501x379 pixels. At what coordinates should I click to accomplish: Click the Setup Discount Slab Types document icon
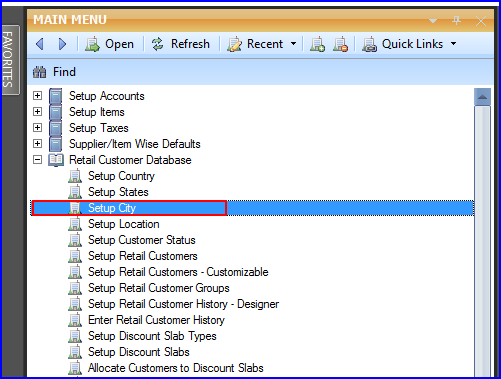(75, 336)
